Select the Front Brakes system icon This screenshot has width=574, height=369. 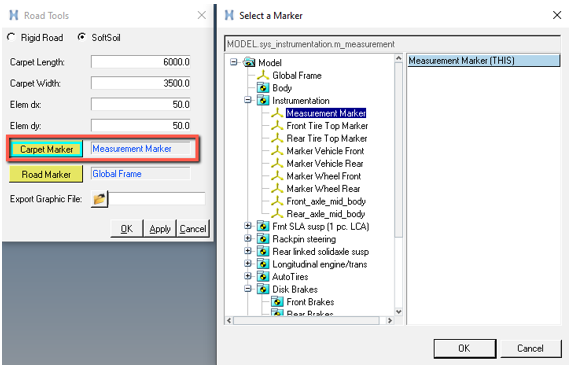277,302
